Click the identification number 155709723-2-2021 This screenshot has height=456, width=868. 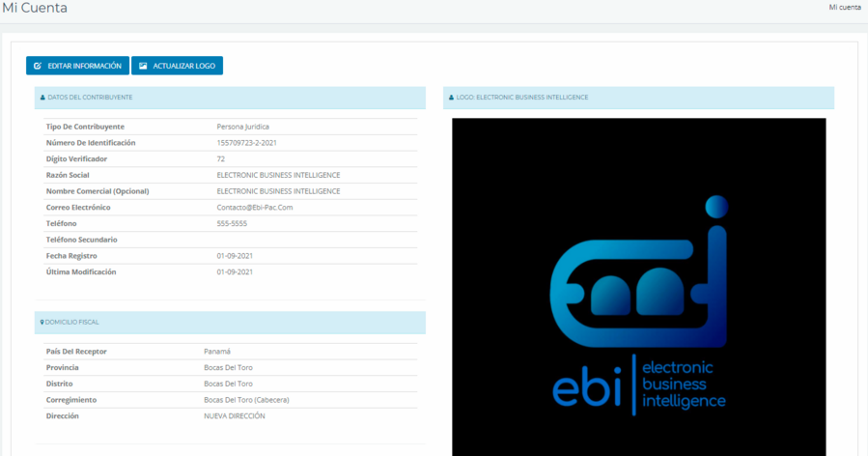click(247, 143)
